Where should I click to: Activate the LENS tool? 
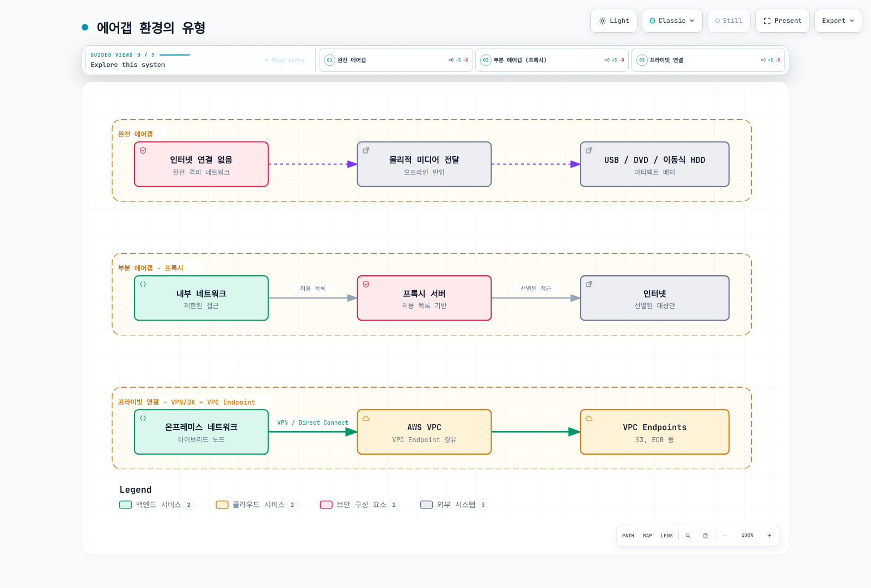click(667, 536)
